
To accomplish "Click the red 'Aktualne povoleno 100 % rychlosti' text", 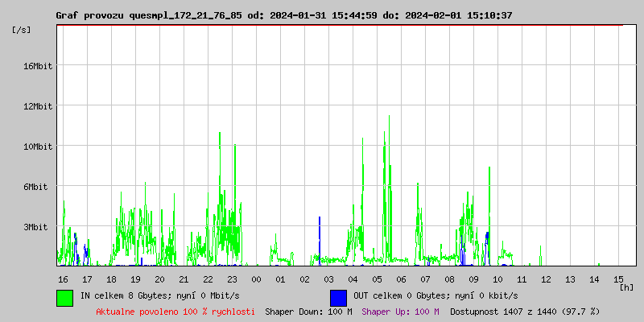I will tap(175, 311).
